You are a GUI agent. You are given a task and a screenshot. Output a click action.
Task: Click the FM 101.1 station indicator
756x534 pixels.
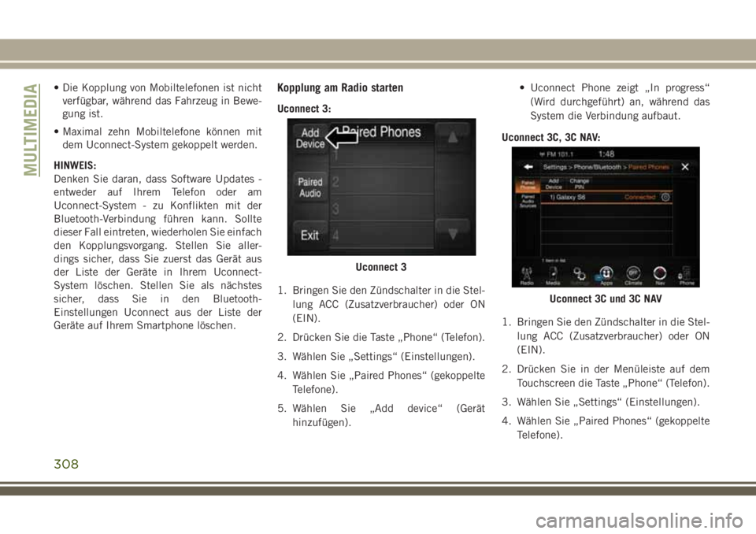(556, 154)
